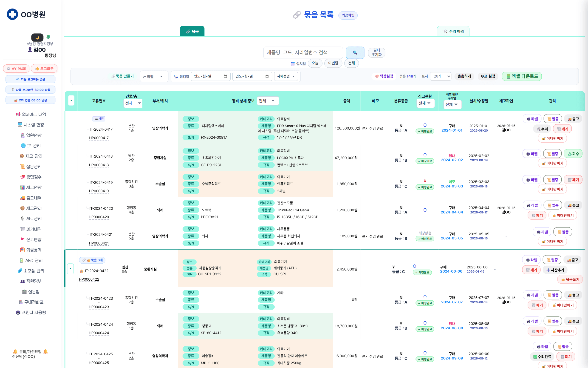Click 출고 button in IT-2024-0420 row

click(x=573, y=205)
